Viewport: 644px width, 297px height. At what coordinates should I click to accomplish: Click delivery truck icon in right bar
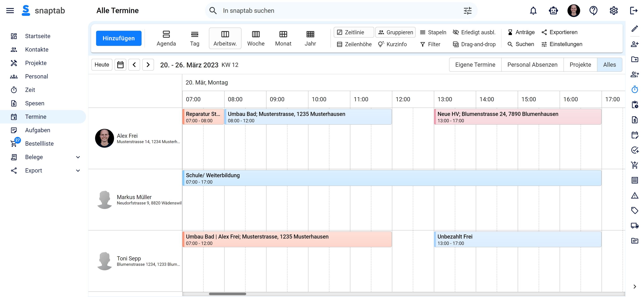tap(635, 226)
